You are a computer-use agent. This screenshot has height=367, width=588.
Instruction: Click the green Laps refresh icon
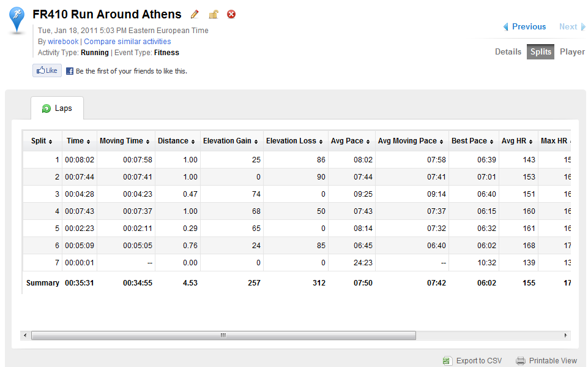tap(46, 108)
